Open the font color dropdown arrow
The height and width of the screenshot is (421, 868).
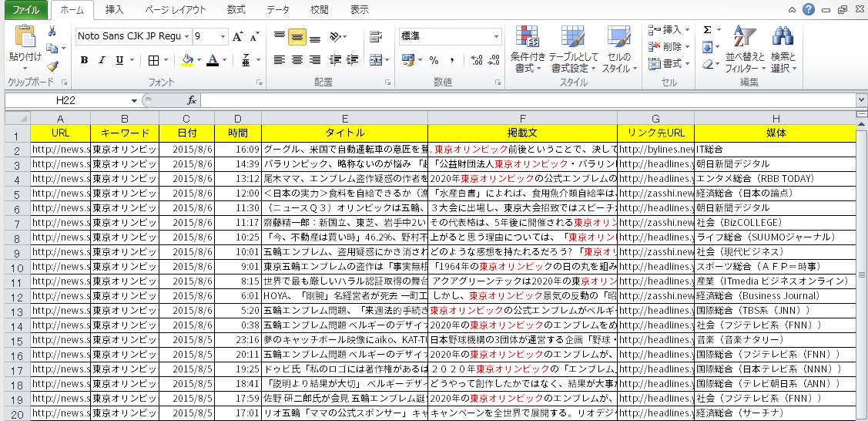point(225,60)
